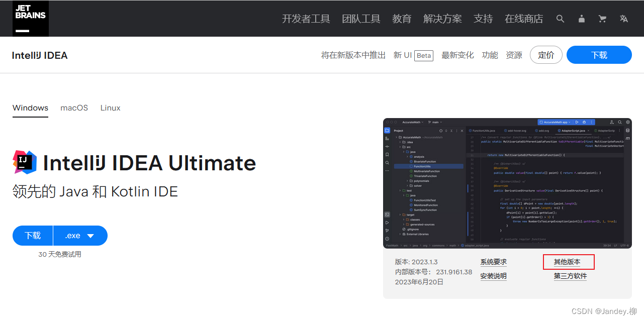Screen dimensions: 644x320
Task: Click the blue 下载 button in the header
Action: tap(599, 55)
